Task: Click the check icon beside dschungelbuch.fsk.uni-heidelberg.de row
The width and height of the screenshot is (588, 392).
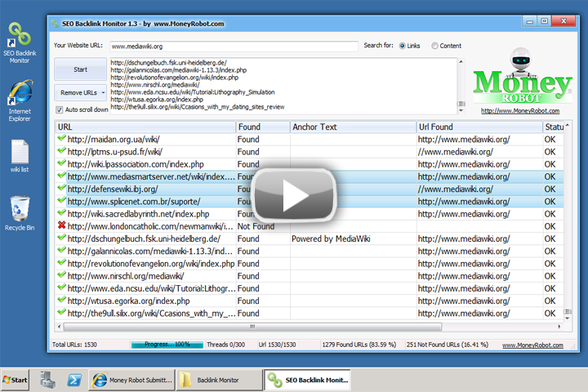Action: tap(61, 238)
